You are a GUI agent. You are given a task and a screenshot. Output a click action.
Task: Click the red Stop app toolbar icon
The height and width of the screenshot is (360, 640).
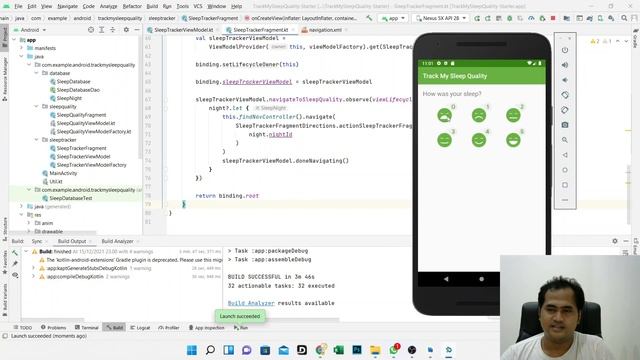(553, 18)
